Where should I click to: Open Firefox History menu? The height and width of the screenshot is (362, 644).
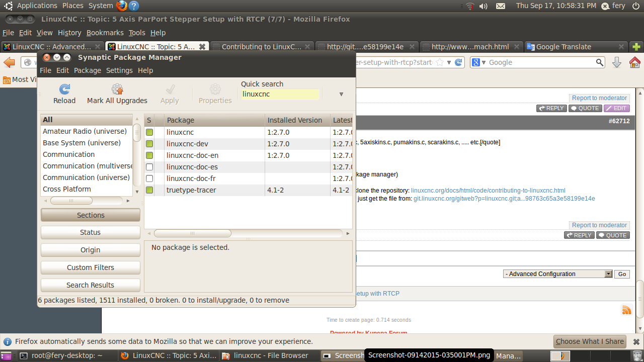pos(69,33)
